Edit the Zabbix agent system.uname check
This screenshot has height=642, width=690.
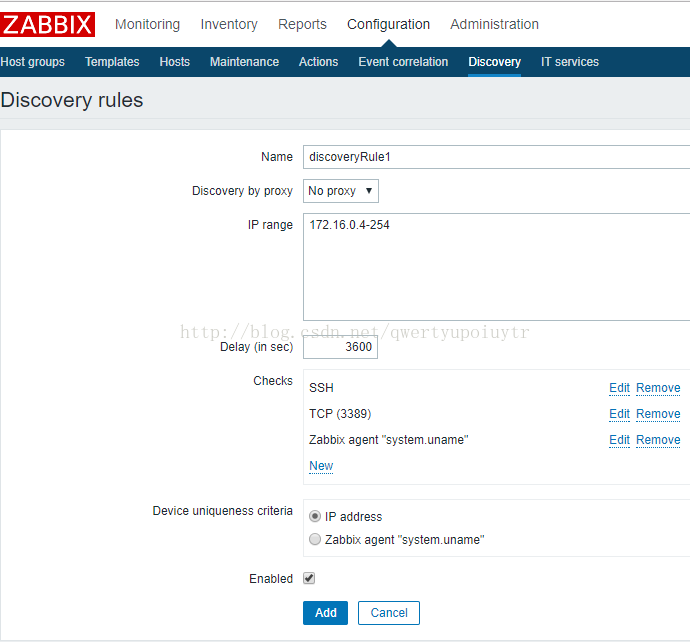click(619, 440)
